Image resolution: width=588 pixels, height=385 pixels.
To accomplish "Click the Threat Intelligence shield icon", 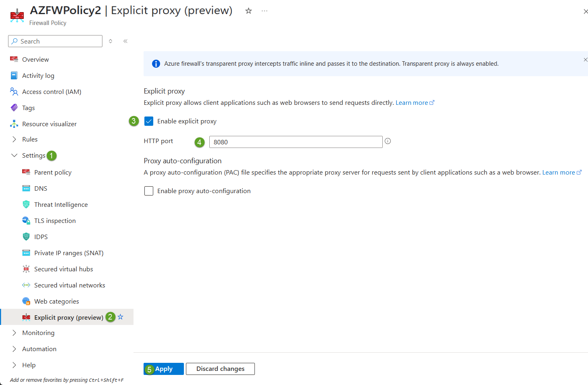I will [26, 204].
